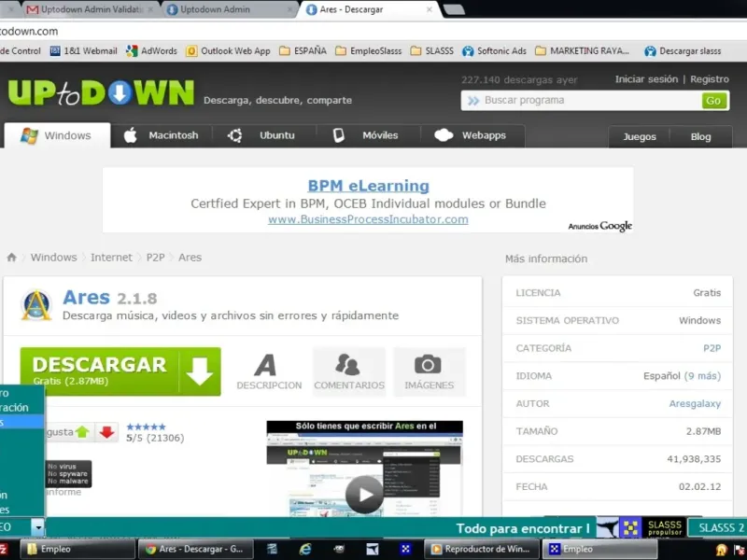The height and width of the screenshot is (560, 747).
Task: Close the Ares - Descargar browser tab
Action: tap(429, 9)
